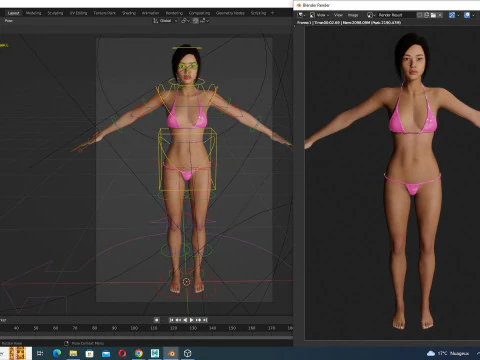Toggle snapping magnet in viewport header
Image resolution: width=480 pixels, height=360 pixels.
[195, 21]
